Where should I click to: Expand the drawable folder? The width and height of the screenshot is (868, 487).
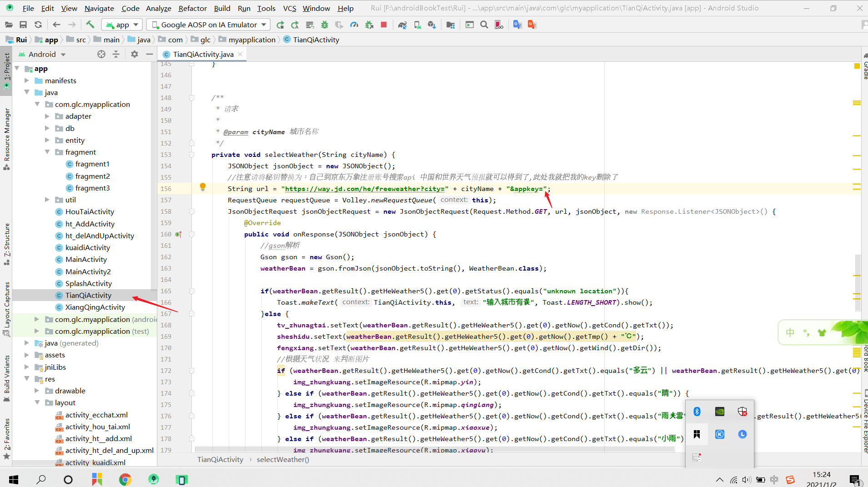(37, 391)
